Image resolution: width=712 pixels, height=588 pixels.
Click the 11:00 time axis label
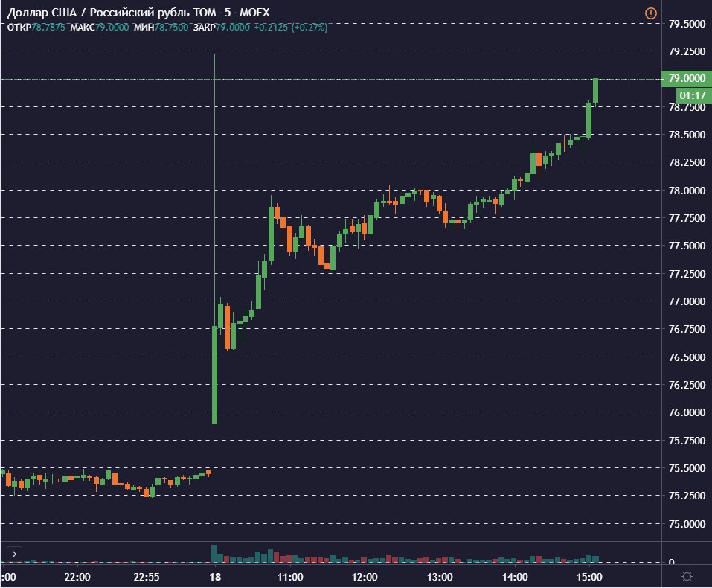[290, 577]
